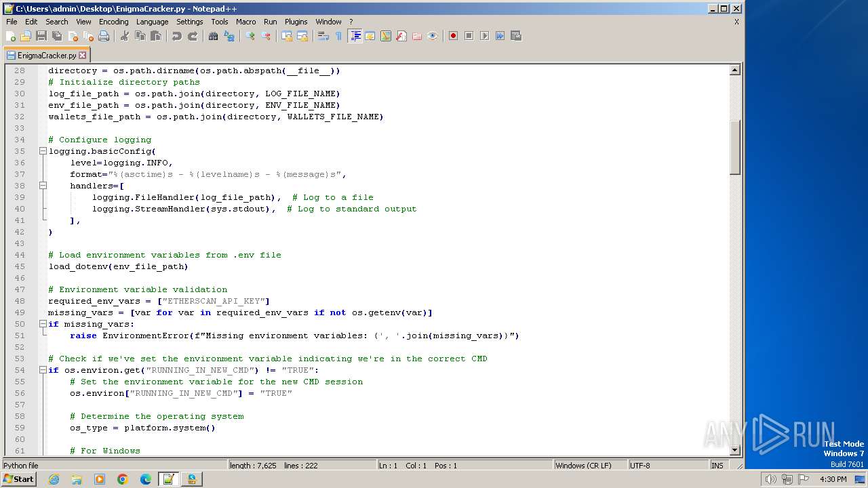Image resolution: width=868 pixels, height=488 pixels.
Task: Click the volume speaker tray icon
Action: 770,479
